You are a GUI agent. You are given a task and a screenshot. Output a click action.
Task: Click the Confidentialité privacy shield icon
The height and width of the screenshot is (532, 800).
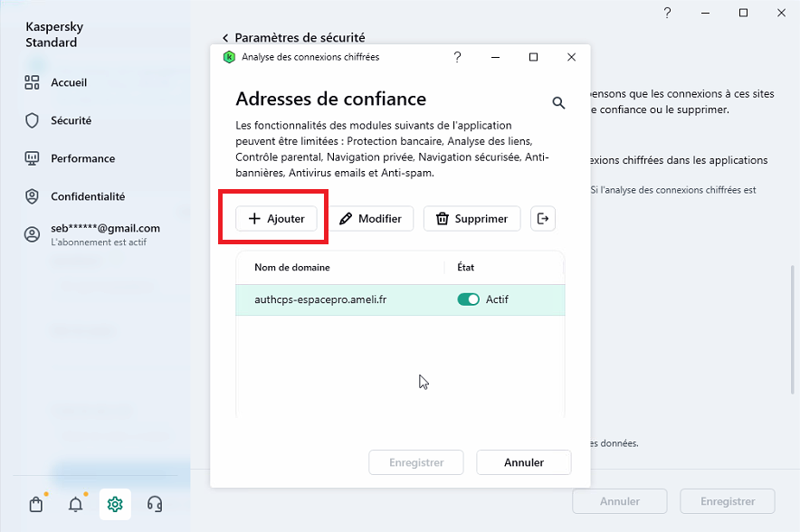[x=33, y=196]
